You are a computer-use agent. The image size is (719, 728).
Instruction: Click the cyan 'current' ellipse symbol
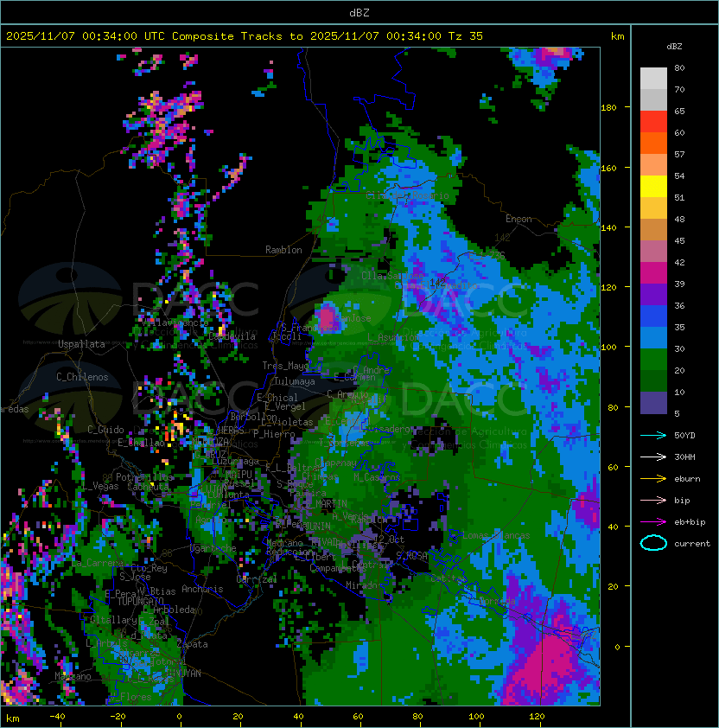(653, 543)
